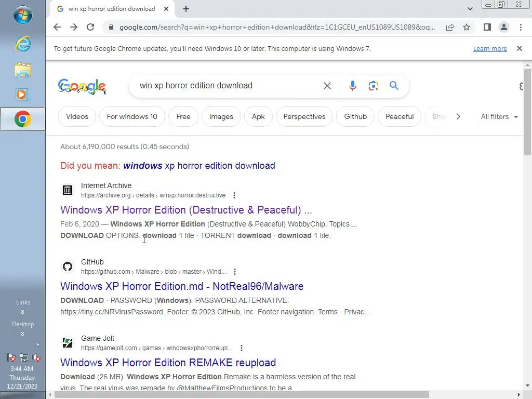This screenshot has height=399, width=532.
Task: Select the Free filter chip
Action: point(183,116)
